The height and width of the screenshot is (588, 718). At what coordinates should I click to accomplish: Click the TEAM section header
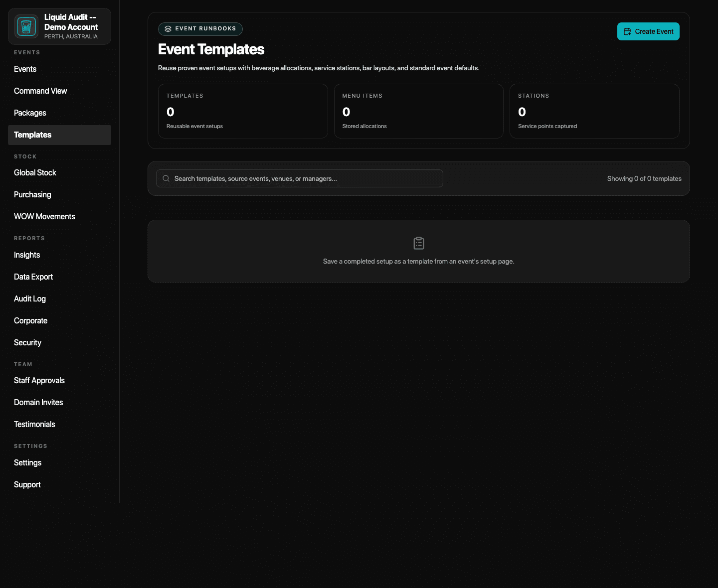coord(23,364)
